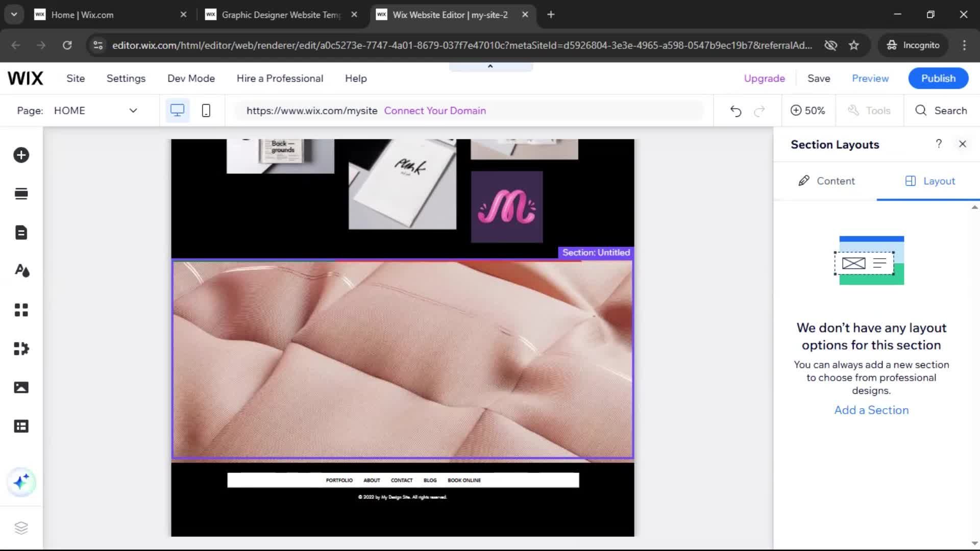The width and height of the screenshot is (980, 551).
Task: Click the Publish button
Action: pos(938,79)
